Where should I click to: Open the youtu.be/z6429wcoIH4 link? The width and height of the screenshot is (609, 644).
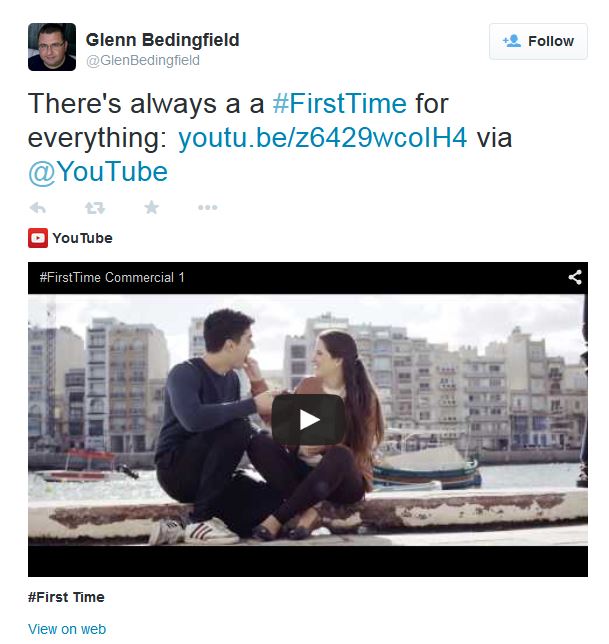click(x=323, y=137)
